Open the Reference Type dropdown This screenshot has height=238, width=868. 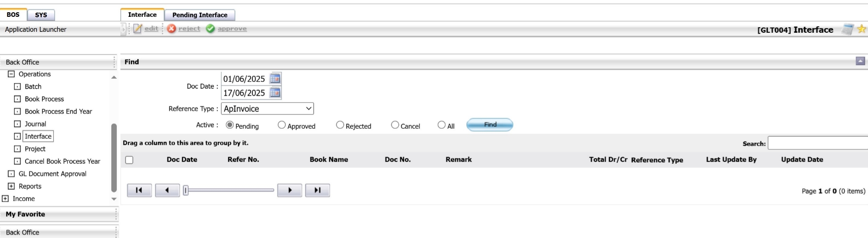pos(267,109)
